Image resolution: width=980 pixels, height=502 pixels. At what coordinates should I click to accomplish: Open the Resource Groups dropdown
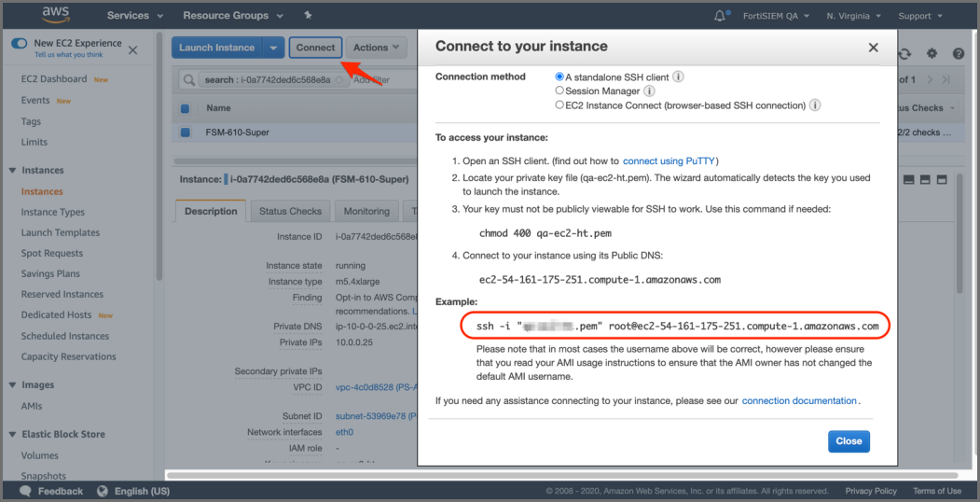pos(232,16)
